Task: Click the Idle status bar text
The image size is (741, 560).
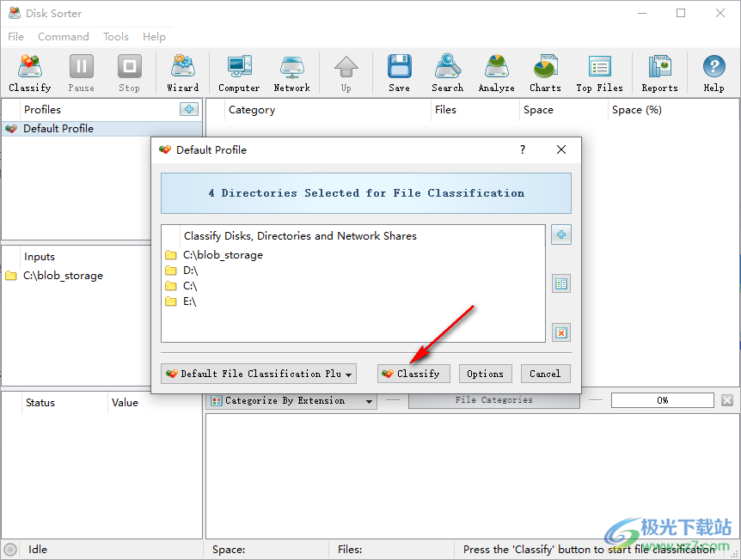Action: point(37,550)
